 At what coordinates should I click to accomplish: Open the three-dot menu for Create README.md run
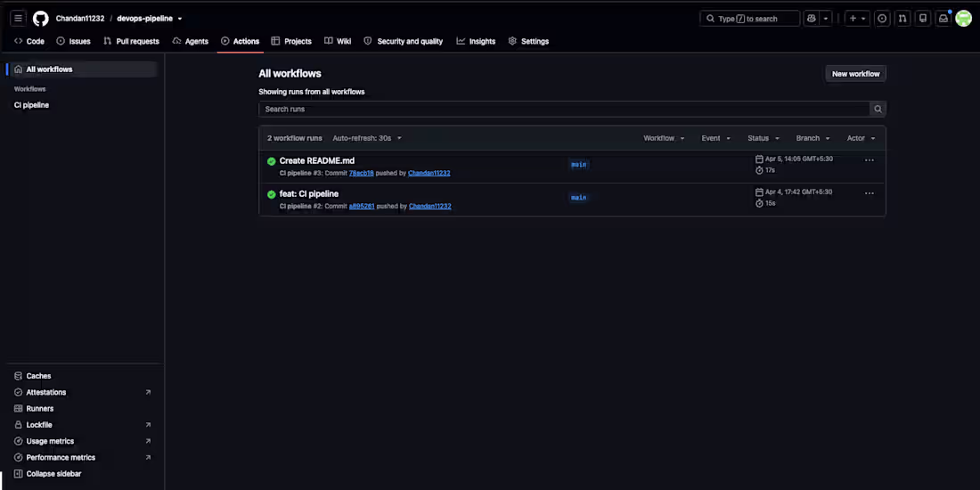(869, 160)
